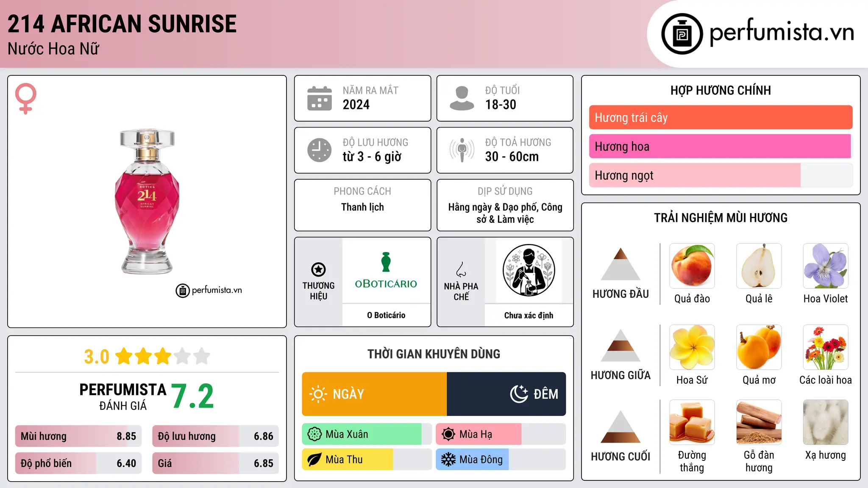
Task: Click the Quả mơ apricot image
Action: pos(759,347)
